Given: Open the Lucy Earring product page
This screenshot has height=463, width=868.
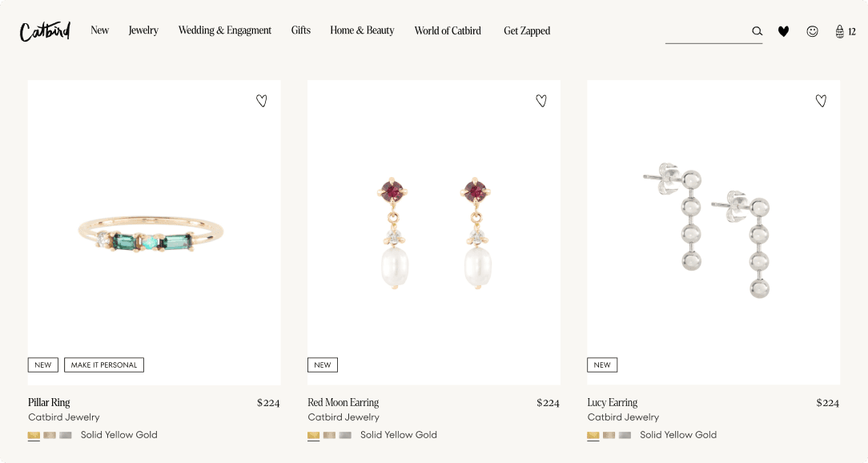Looking at the screenshot, I should [613, 402].
